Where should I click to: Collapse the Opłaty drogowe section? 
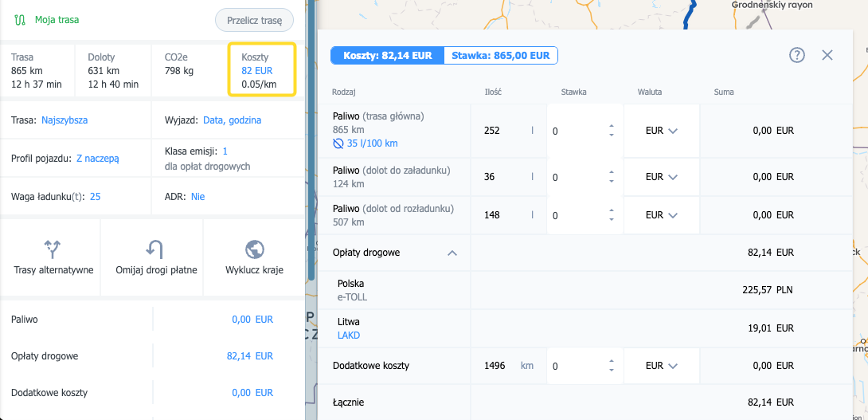[452, 253]
